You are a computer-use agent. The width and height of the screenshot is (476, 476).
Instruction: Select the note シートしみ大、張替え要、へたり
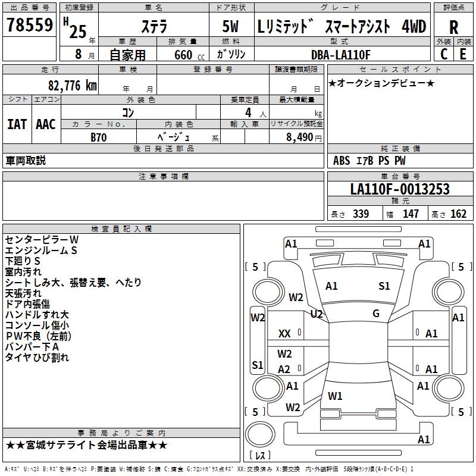tap(73, 283)
